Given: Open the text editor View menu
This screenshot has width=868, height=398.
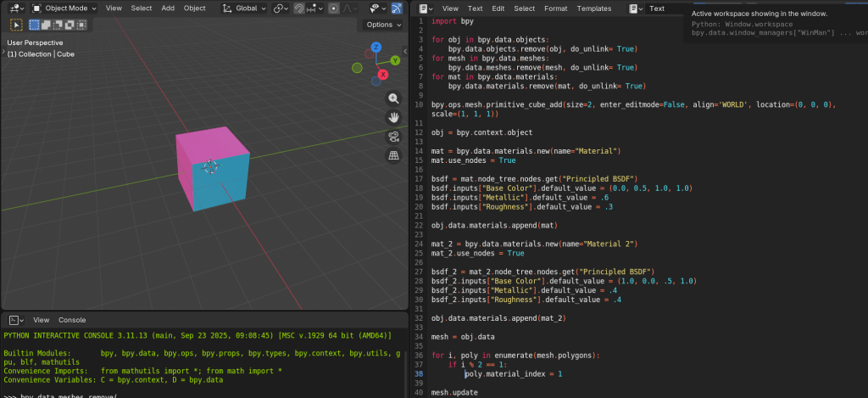Looking at the screenshot, I should (450, 8).
